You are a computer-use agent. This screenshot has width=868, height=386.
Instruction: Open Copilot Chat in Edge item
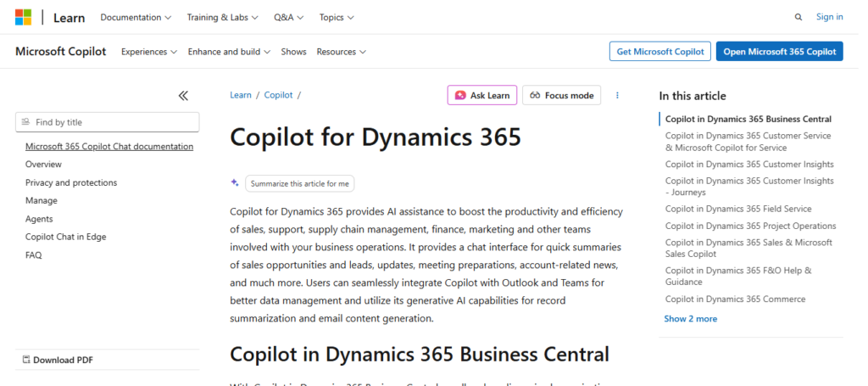click(65, 237)
